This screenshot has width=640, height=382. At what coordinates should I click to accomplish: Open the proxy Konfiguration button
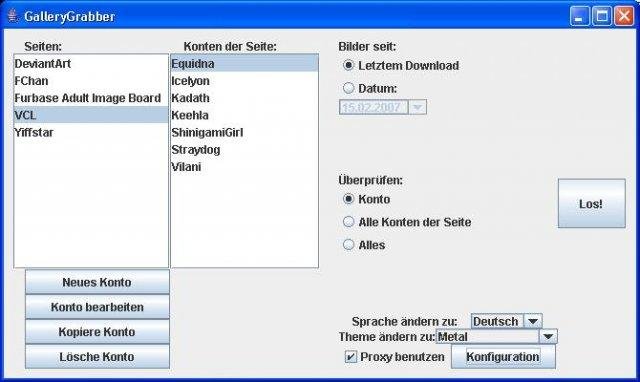tap(503, 357)
